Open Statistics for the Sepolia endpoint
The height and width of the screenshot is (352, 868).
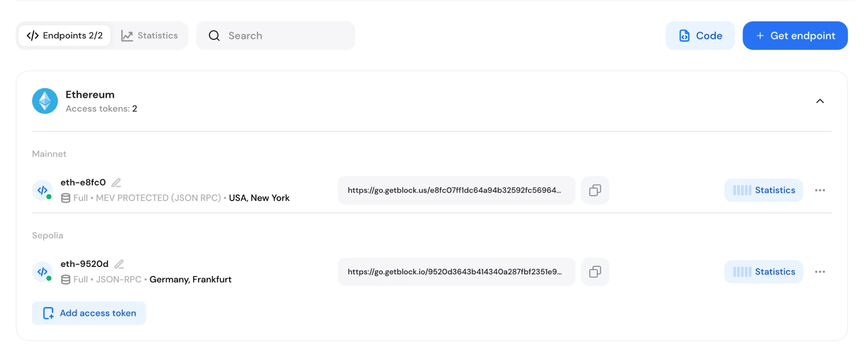tap(764, 272)
